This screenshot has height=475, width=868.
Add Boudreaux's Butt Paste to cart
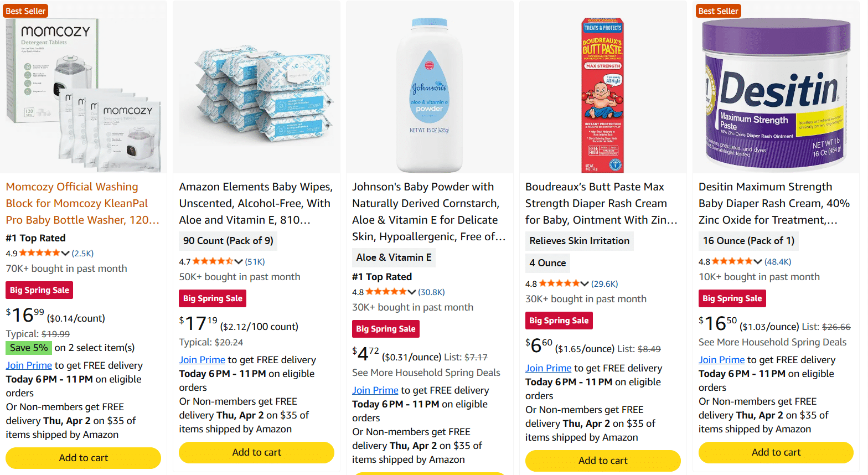coord(603,461)
